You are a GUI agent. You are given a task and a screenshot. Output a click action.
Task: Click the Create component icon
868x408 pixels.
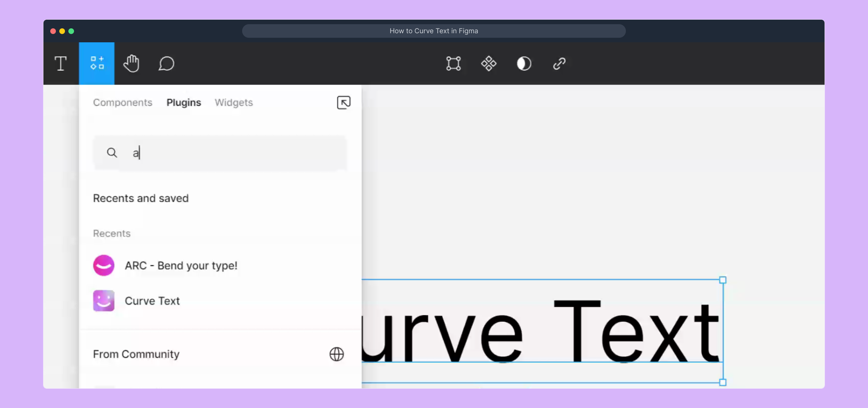(488, 63)
